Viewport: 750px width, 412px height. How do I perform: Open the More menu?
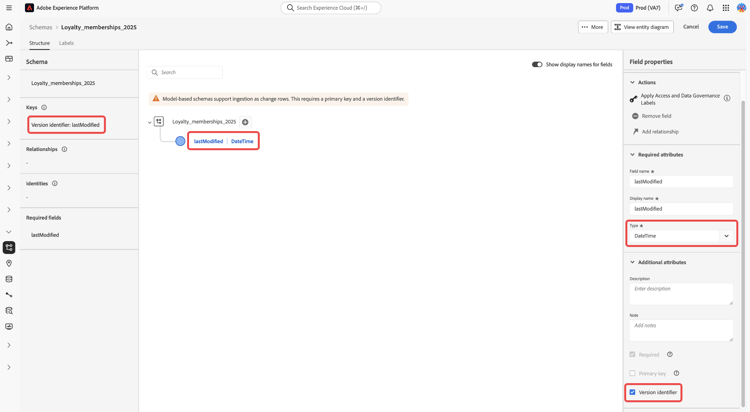(593, 27)
